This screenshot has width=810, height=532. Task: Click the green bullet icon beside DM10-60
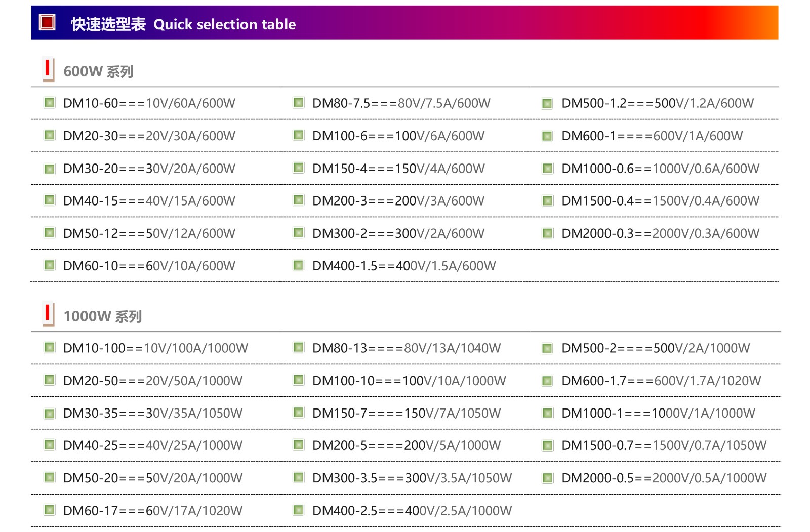coord(50,103)
